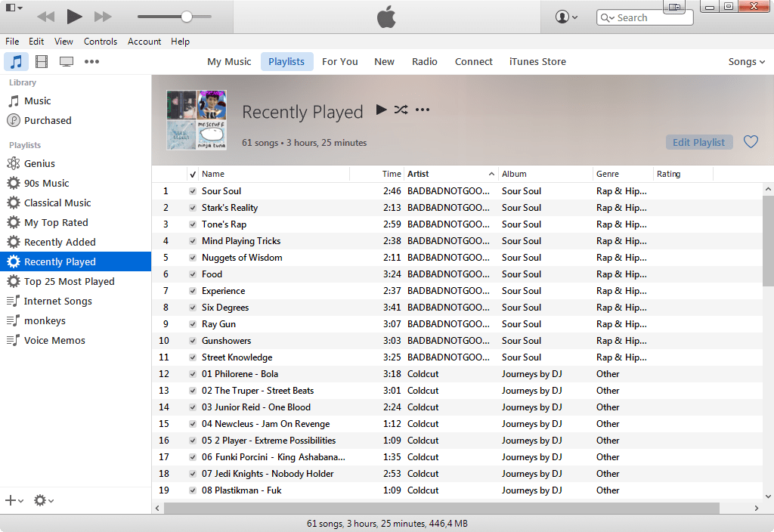Select Music in the Library sidebar

point(38,101)
